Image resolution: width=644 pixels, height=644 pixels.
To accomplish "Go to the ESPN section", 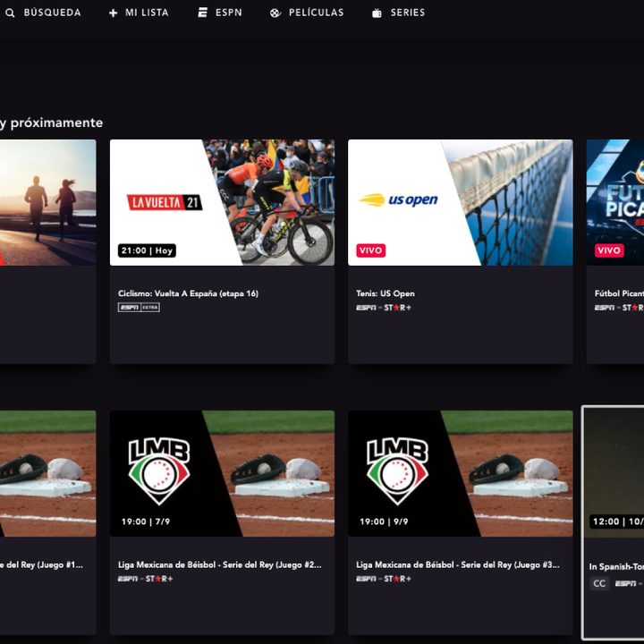I will (x=229, y=13).
